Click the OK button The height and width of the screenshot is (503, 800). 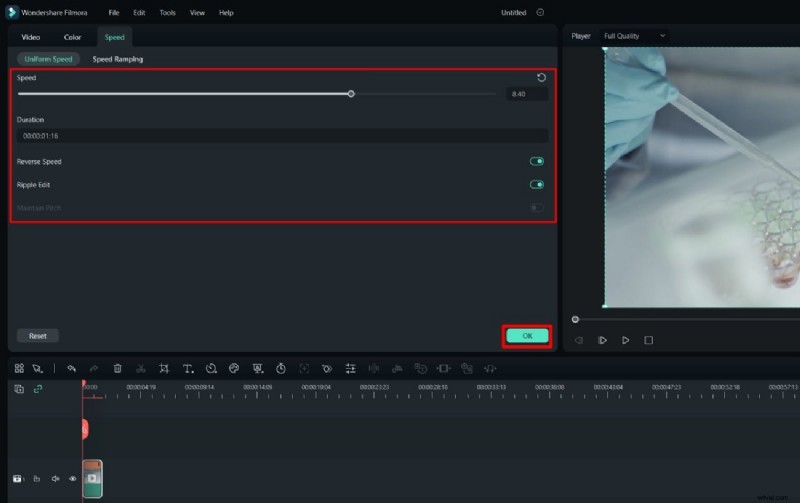[527, 336]
